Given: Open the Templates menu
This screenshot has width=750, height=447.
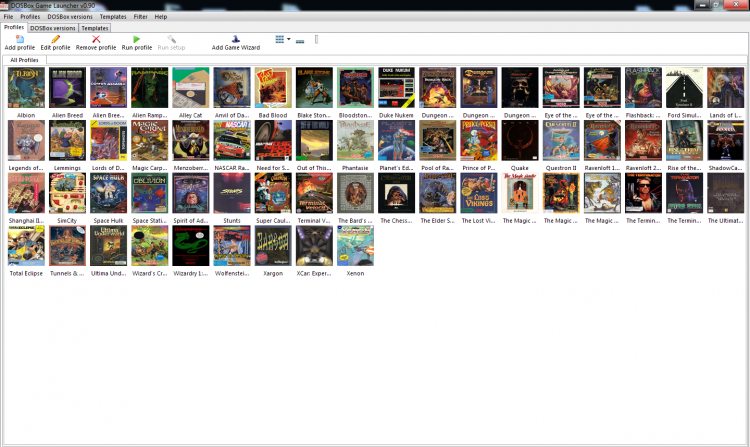Looking at the screenshot, I should [x=113, y=17].
